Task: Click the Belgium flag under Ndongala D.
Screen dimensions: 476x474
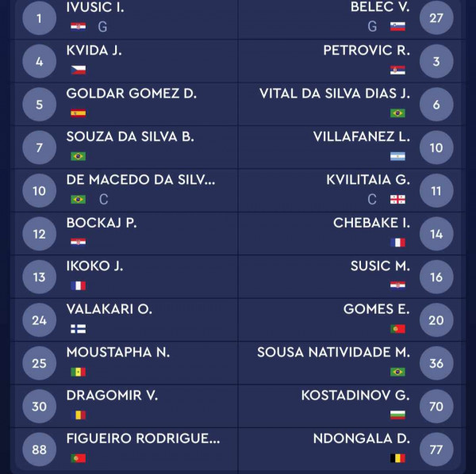Action: coord(397,458)
